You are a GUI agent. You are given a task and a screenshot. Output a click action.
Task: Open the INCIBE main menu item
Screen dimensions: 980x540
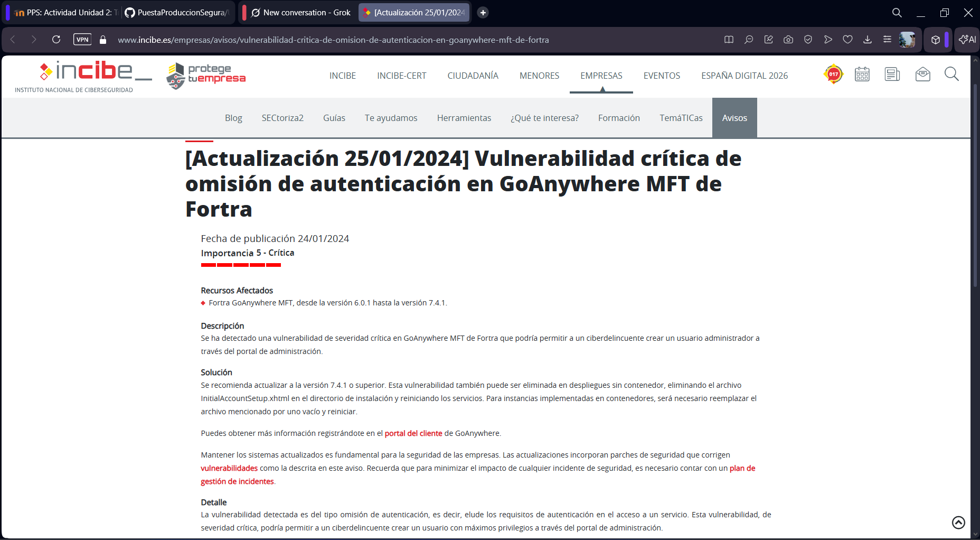343,76
